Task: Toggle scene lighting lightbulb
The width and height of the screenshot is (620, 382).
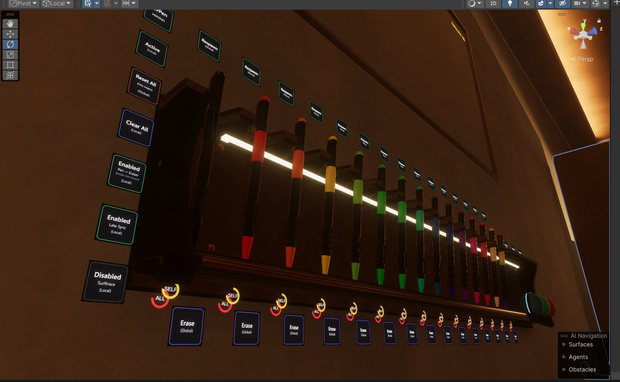Action: (x=510, y=4)
